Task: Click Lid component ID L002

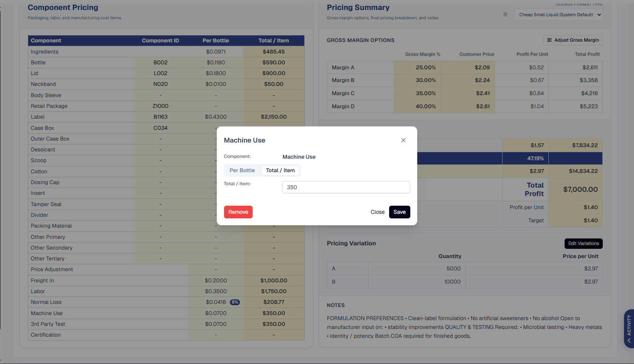Action: [x=160, y=73]
